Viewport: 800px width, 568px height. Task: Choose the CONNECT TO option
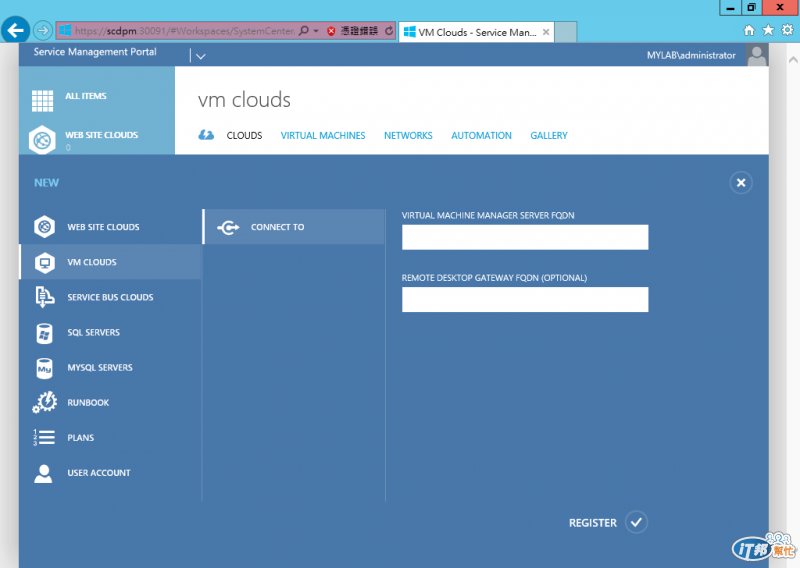[x=294, y=227]
